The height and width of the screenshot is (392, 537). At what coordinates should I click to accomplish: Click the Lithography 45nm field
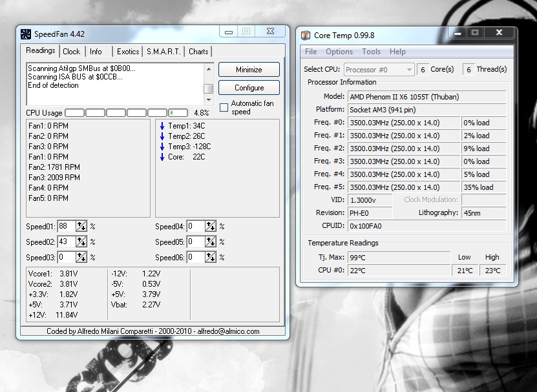point(483,213)
